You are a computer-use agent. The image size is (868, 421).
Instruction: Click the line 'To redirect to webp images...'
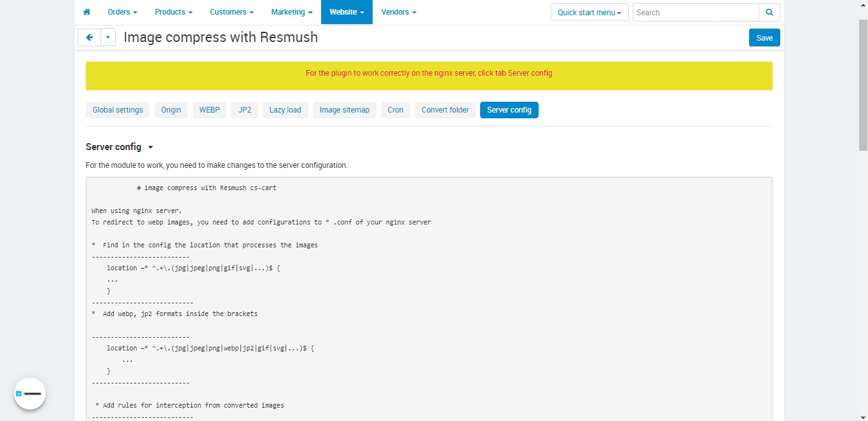261,222
